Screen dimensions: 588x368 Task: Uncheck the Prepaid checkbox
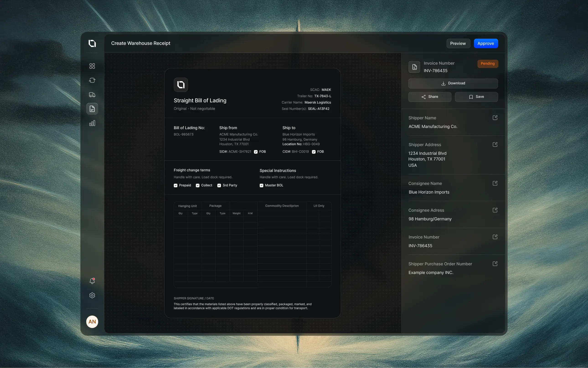pos(176,185)
